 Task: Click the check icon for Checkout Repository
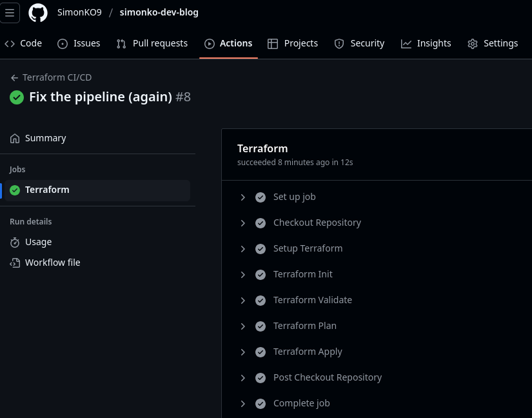pos(261,223)
